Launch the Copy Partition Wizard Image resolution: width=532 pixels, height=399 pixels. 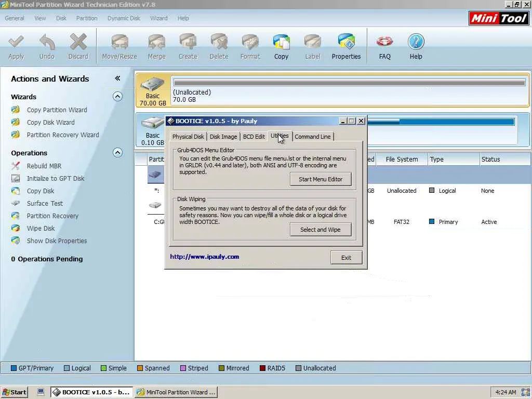[57, 110]
